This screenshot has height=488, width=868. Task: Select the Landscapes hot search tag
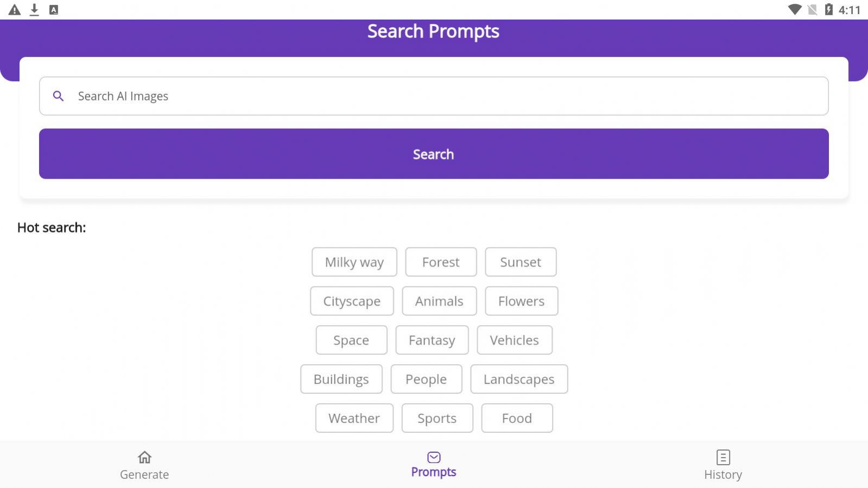(518, 379)
